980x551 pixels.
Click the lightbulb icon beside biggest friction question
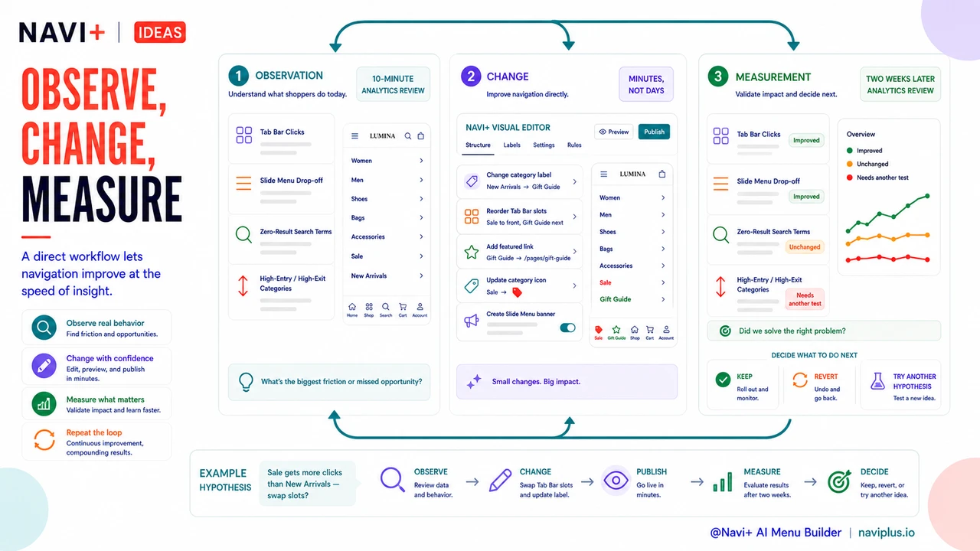[x=246, y=381]
